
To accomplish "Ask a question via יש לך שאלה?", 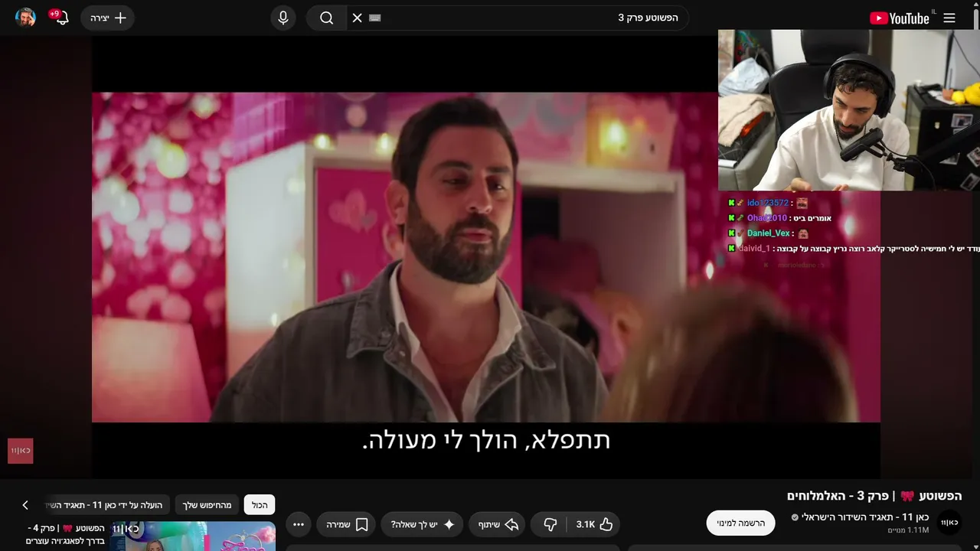I will 423,524.
